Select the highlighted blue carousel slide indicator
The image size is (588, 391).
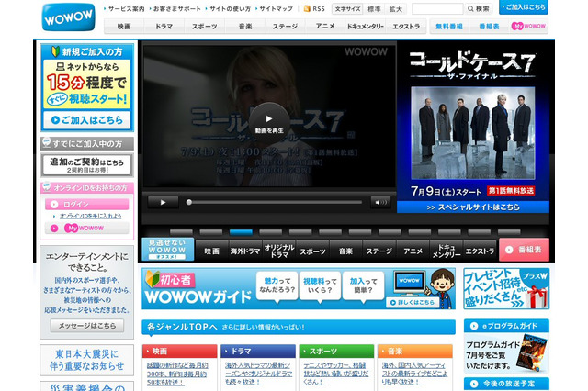pyautogui.click(x=241, y=232)
